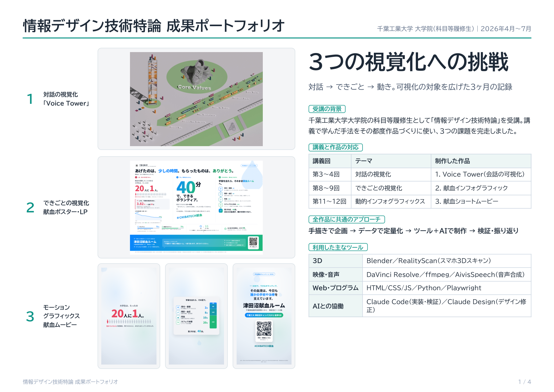Click the footer text 情報デザイン技術特論 成果ポートフォリオ
This screenshot has width=554, height=392.
(70, 382)
